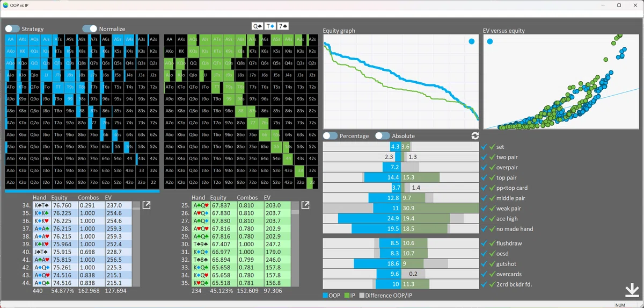Uncheck the green checkmark for flushdraw
The height and width of the screenshot is (308, 644).
(x=492, y=243)
